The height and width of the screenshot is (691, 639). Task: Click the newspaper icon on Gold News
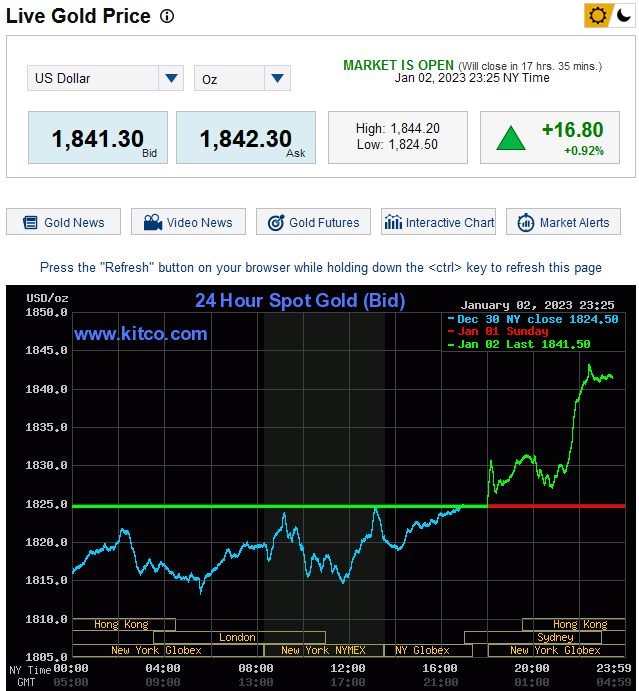pos(30,223)
